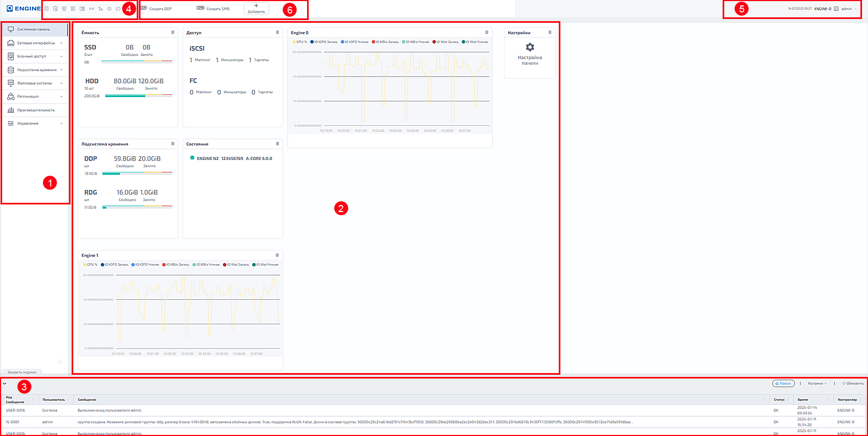Click the Репликация sidebar icon
This screenshot has width=868, height=436.
click(10, 97)
